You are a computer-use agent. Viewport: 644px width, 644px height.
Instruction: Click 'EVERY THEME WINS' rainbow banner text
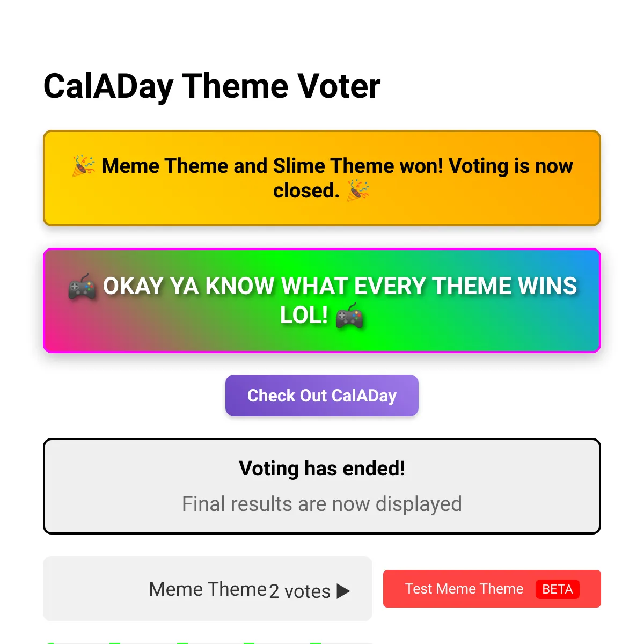click(466, 286)
